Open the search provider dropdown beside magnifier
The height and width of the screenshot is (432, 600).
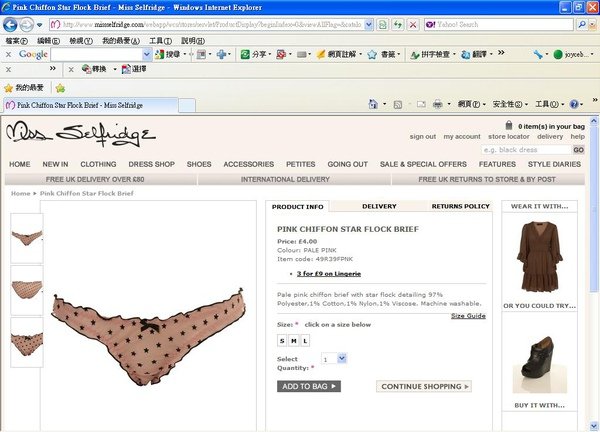pyautogui.click(x=592, y=24)
